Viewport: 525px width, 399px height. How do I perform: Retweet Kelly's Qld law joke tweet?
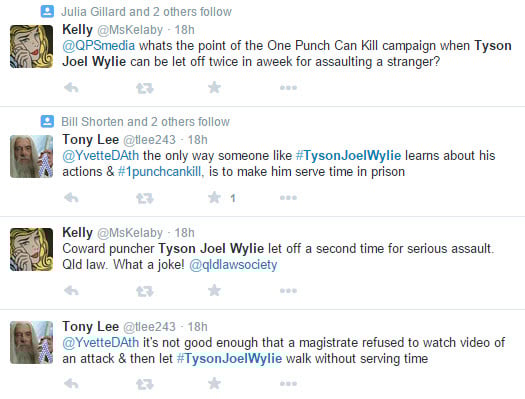(145, 291)
